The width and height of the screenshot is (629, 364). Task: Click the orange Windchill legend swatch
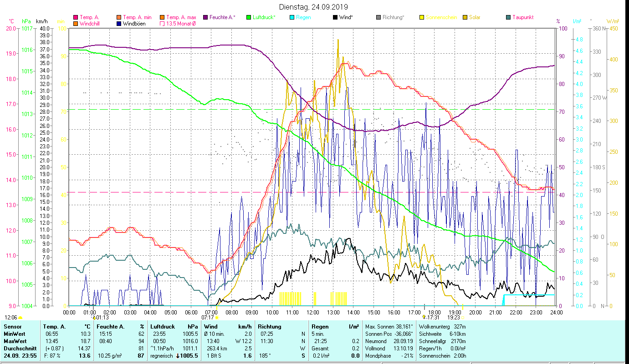click(x=76, y=23)
